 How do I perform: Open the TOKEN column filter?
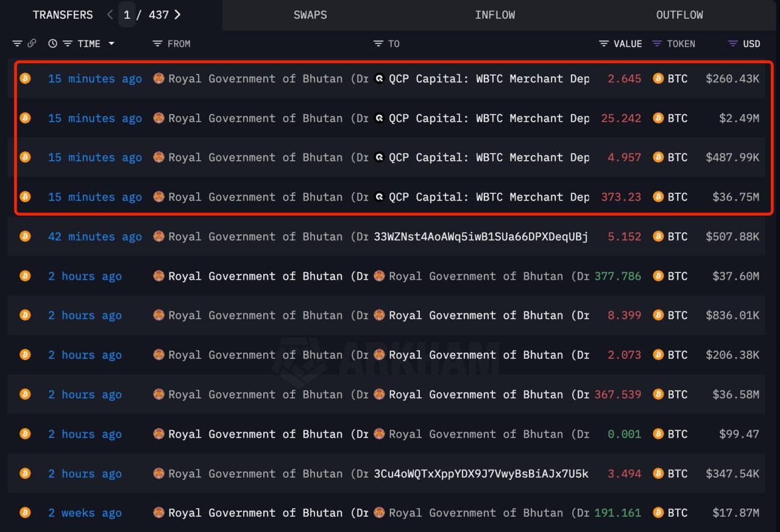[657, 44]
